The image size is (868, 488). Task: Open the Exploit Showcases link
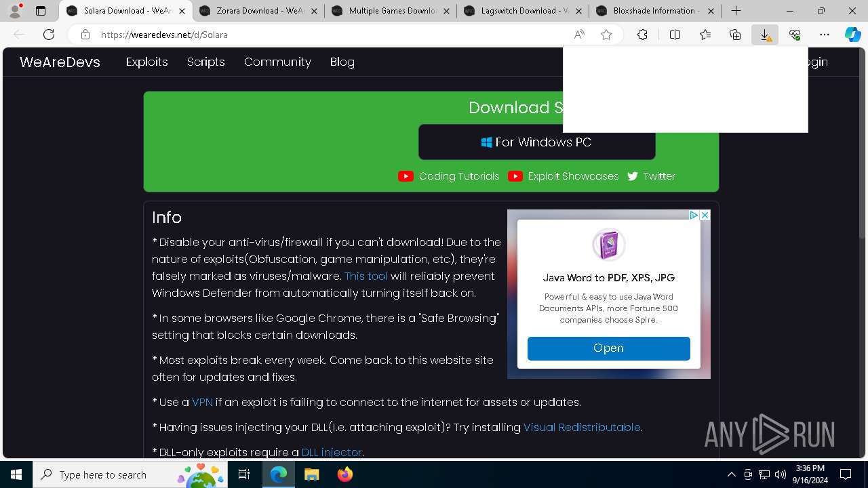573,176
